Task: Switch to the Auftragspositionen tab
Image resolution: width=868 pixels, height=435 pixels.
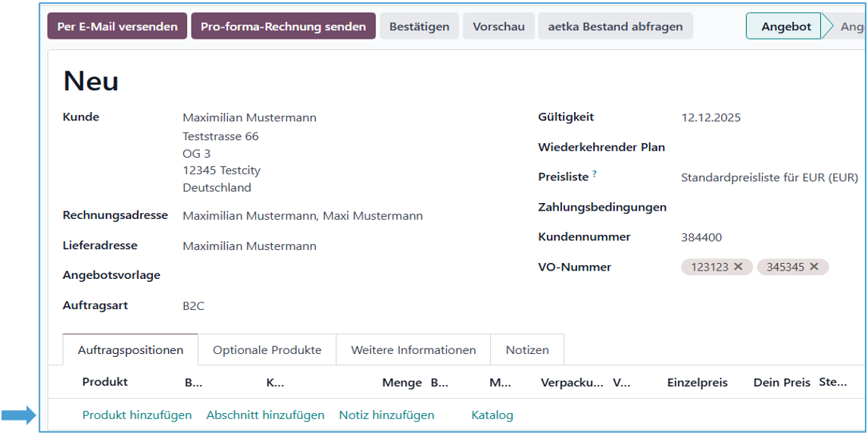Action: click(130, 350)
